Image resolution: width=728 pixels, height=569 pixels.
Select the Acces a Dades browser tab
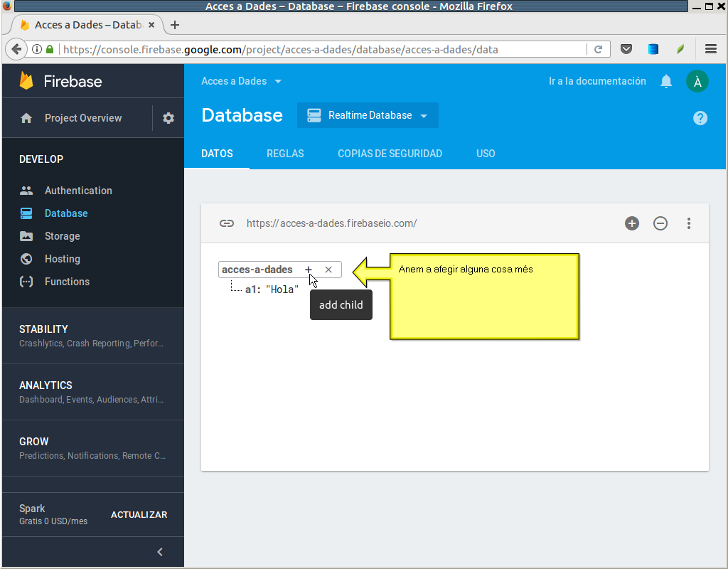[87, 25]
